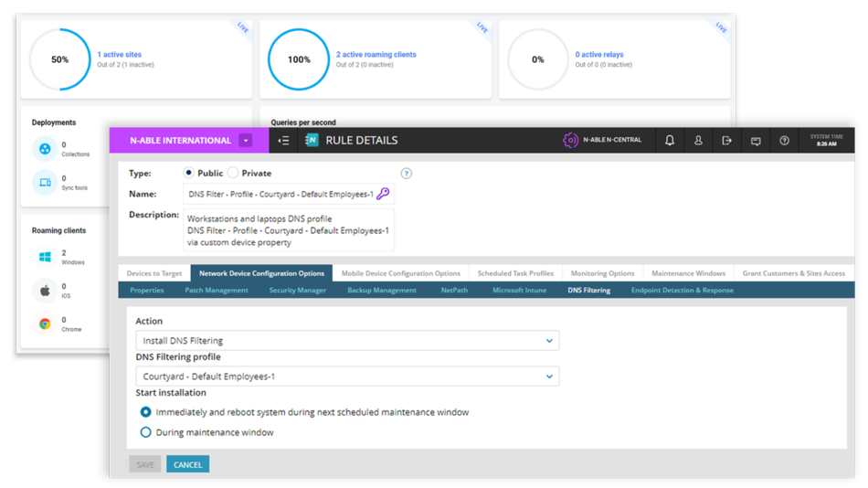Click the greyed Save button
868x488 pixels.
click(x=145, y=465)
